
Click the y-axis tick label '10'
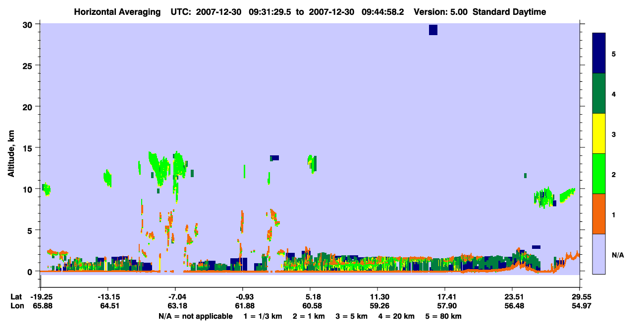[x=28, y=189]
